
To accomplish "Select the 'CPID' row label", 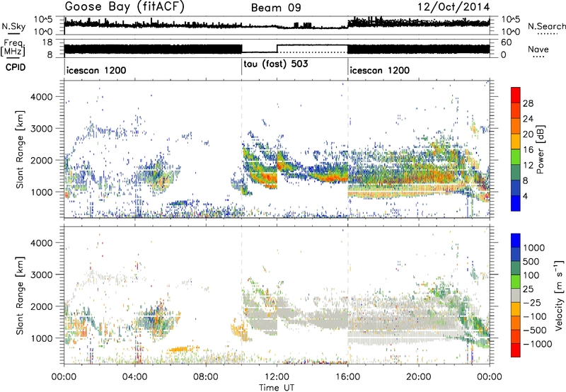I will pos(16,67).
